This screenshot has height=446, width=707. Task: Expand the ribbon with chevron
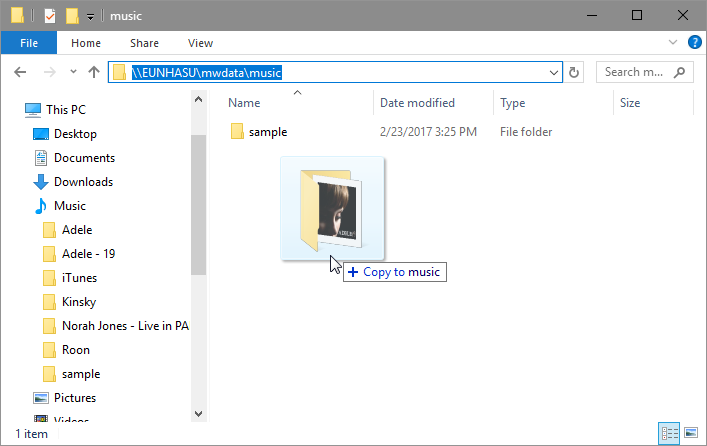673,43
